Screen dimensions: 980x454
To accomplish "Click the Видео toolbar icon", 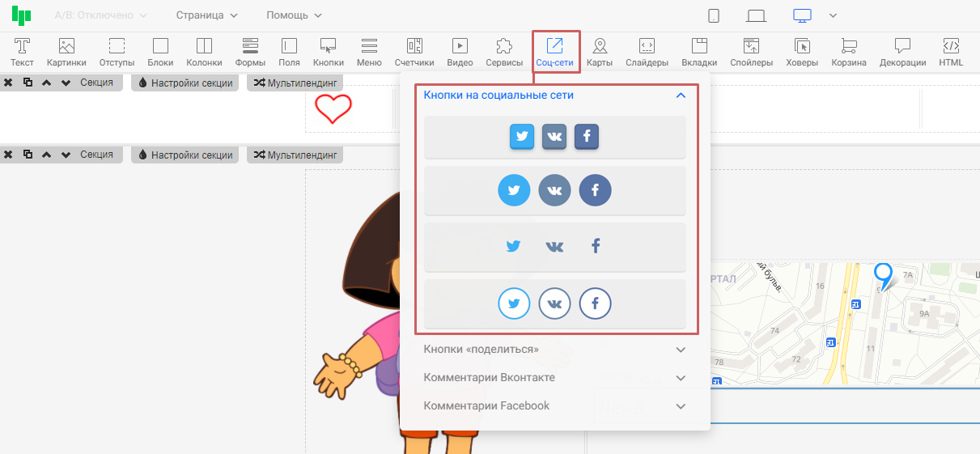I will [460, 53].
